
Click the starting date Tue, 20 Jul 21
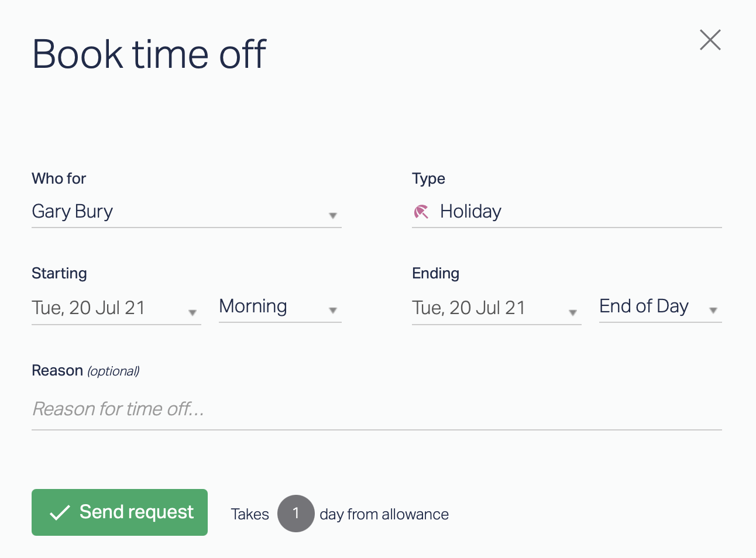click(x=88, y=308)
